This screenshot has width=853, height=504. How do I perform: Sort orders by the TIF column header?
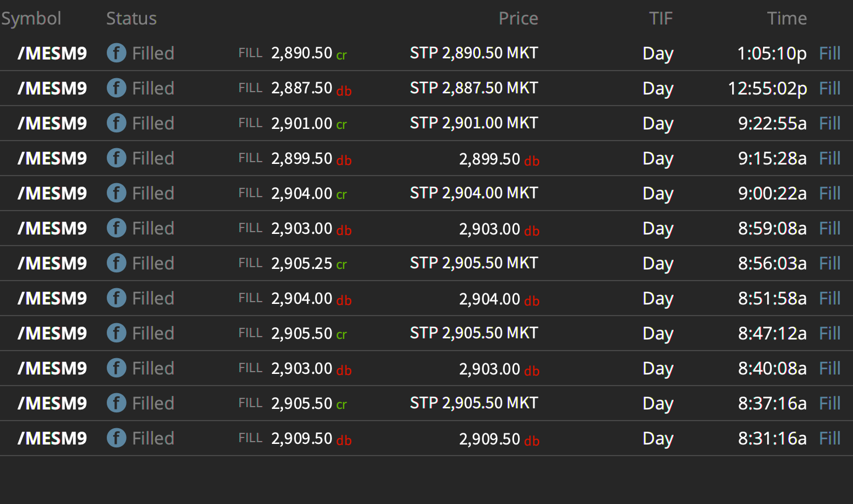point(660,19)
